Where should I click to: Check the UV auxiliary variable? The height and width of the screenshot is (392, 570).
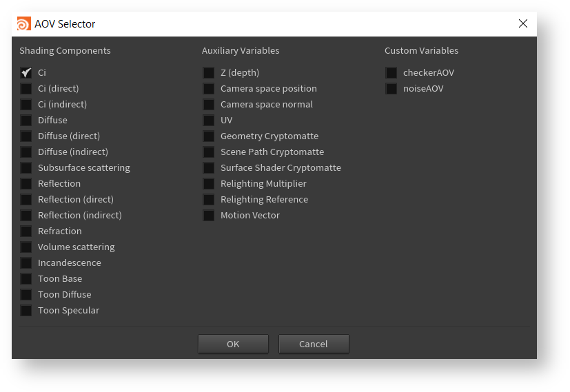coord(209,121)
